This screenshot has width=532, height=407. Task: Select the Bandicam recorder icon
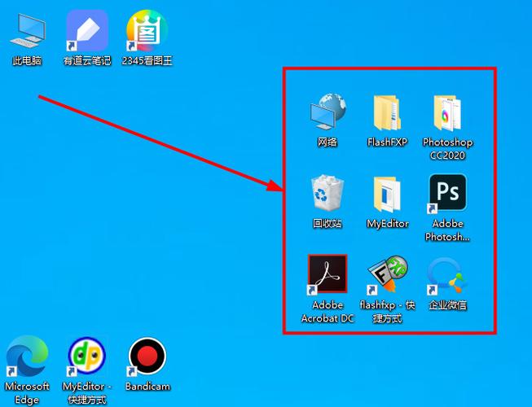point(147,357)
